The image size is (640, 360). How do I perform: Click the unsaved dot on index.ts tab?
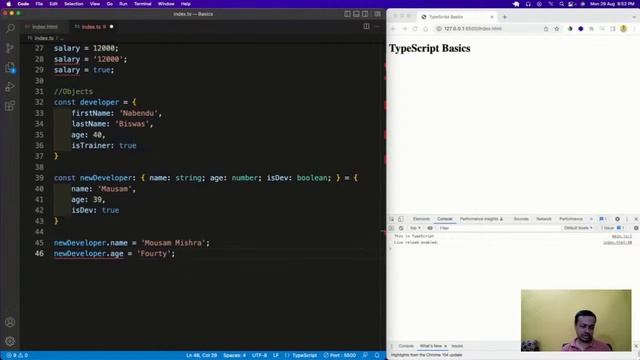coord(111,27)
